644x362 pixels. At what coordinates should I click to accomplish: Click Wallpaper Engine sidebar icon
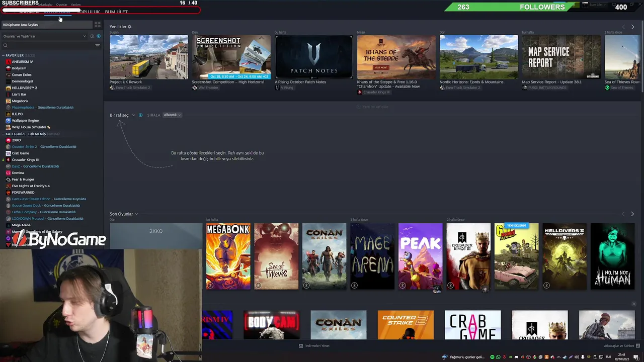(x=8, y=121)
